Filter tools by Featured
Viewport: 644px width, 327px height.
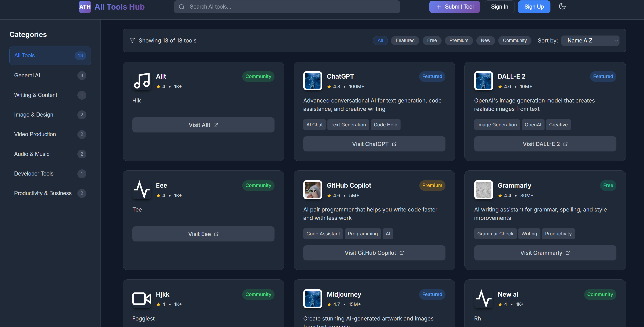click(405, 40)
